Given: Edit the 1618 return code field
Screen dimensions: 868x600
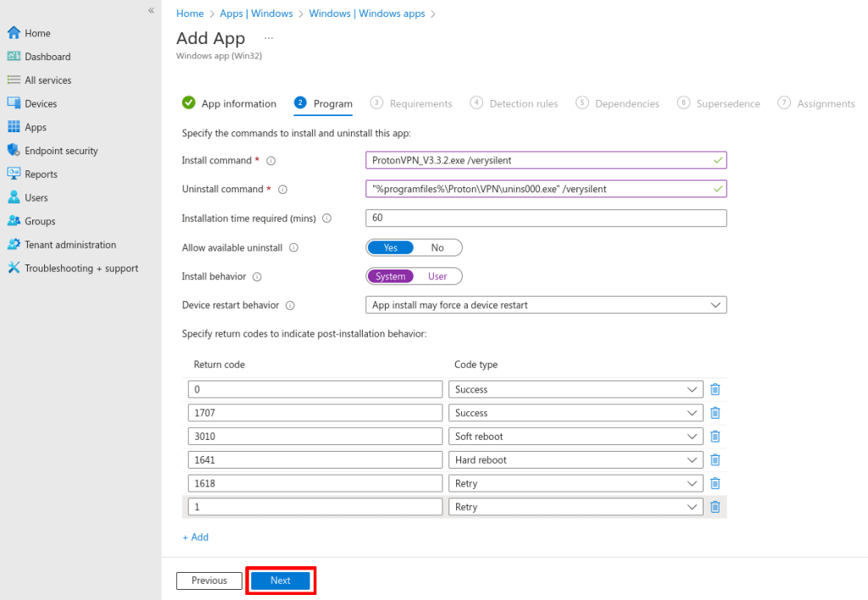Looking at the screenshot, I should (315, 483).
